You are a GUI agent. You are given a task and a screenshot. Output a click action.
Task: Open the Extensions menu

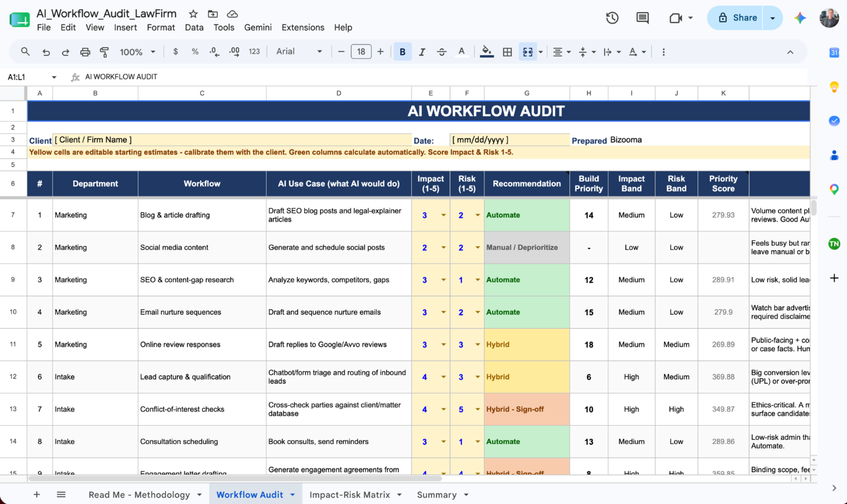click(303, 27)
